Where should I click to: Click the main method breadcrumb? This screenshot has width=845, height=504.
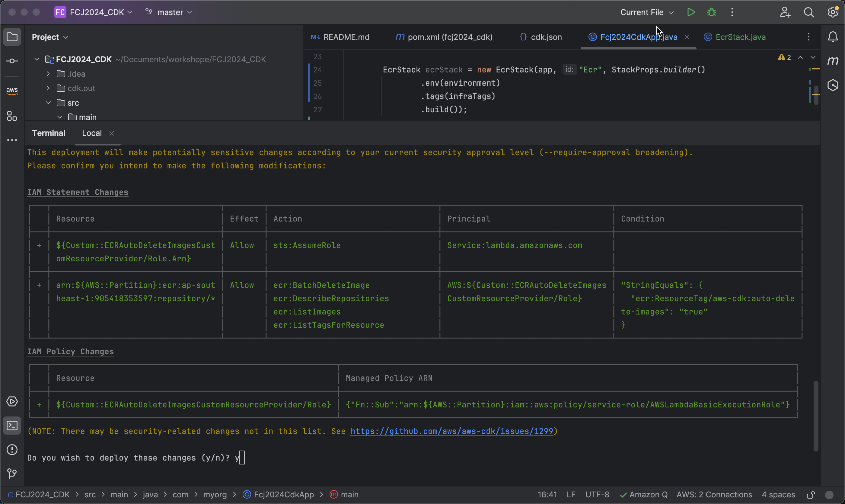pyautogui.click(x=344, y=495)
